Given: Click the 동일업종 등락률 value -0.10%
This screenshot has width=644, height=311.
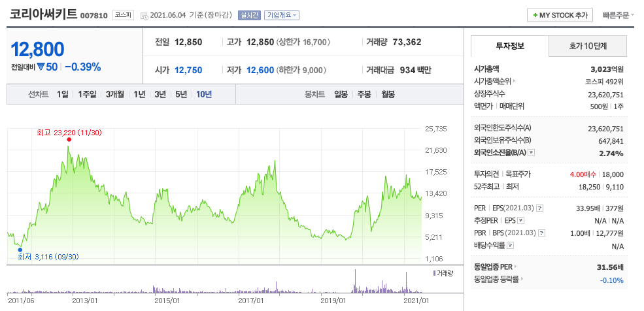Looking at the screenshot, I should [612, 280].
